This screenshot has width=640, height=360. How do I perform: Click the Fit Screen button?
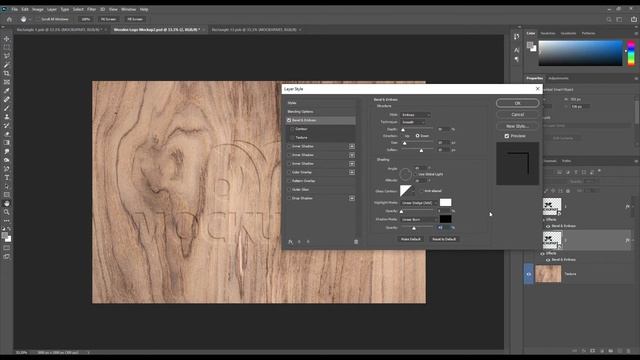point(109,19)
